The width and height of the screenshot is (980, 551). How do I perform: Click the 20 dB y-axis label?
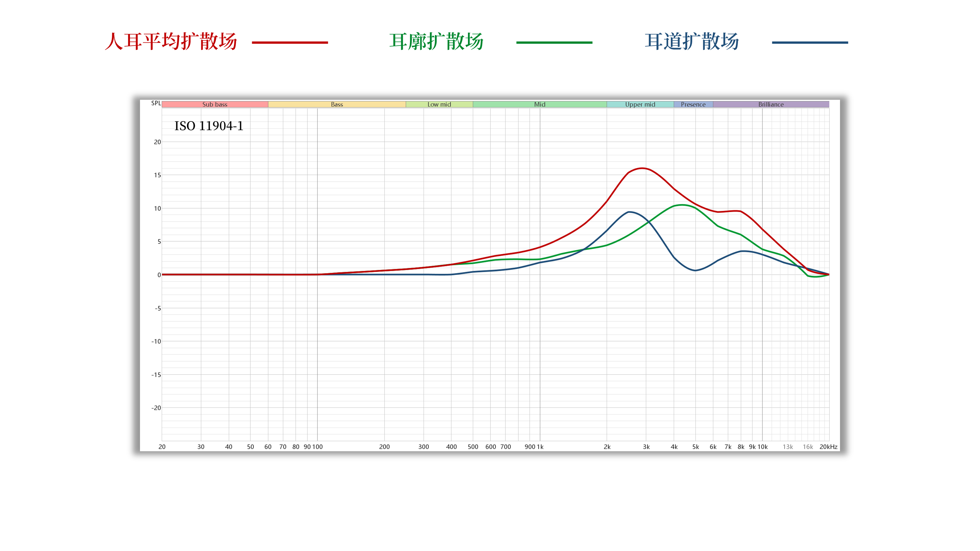click(x=157, y=142)
